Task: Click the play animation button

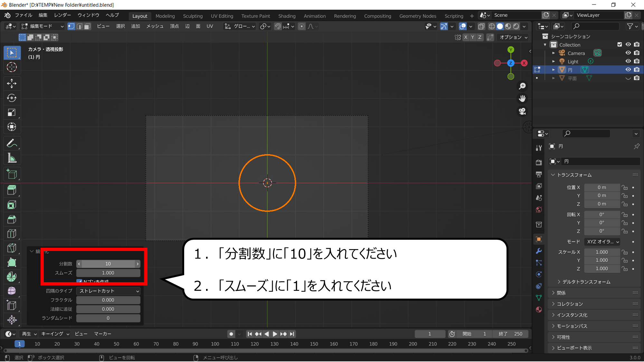Action: pos(275,334)
